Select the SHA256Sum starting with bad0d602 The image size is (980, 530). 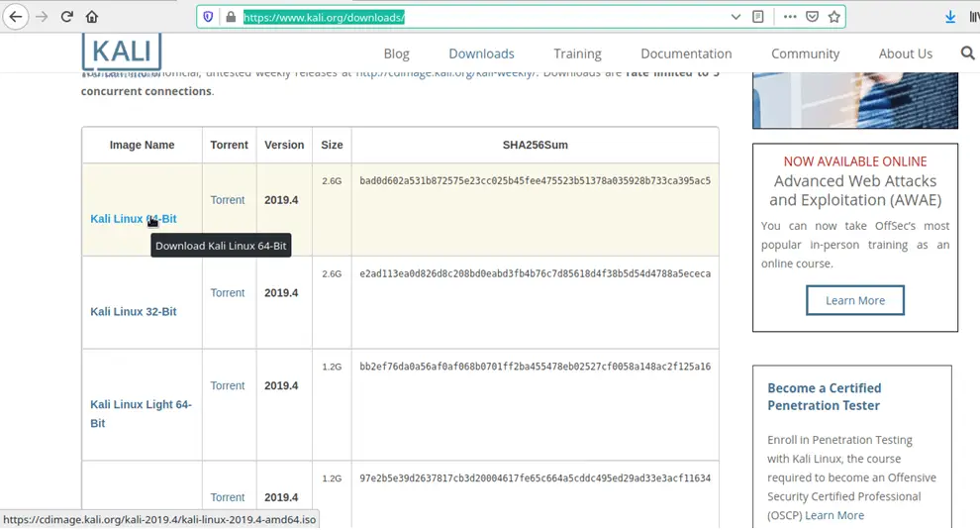(535, 181)
